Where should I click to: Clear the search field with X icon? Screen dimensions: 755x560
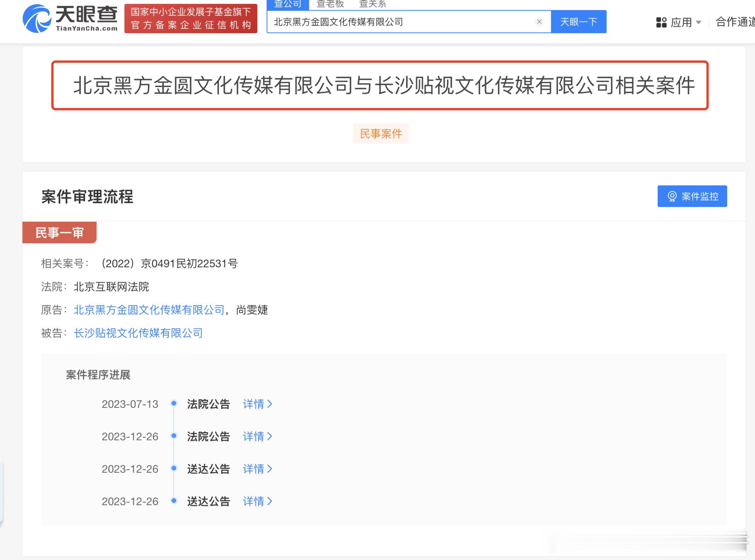click(539, 22)
